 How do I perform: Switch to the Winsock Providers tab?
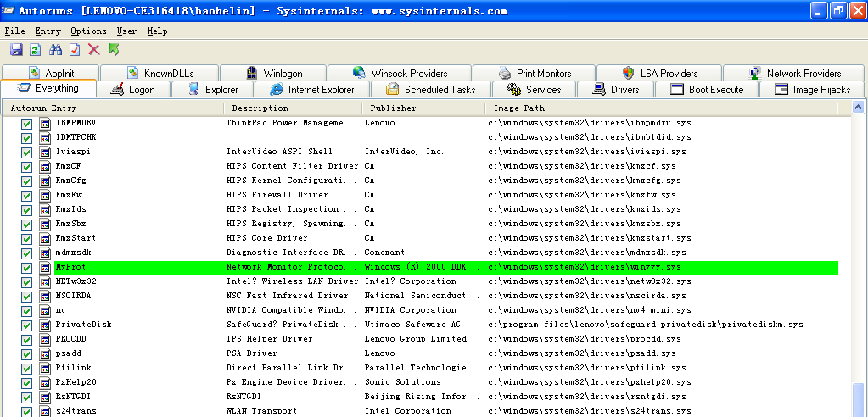click(400, 73)
